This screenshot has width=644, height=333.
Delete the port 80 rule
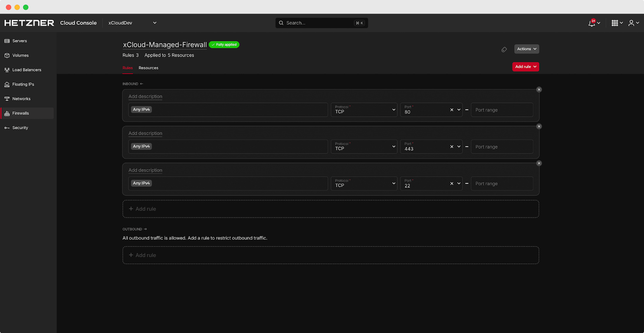tap(539, 89)
